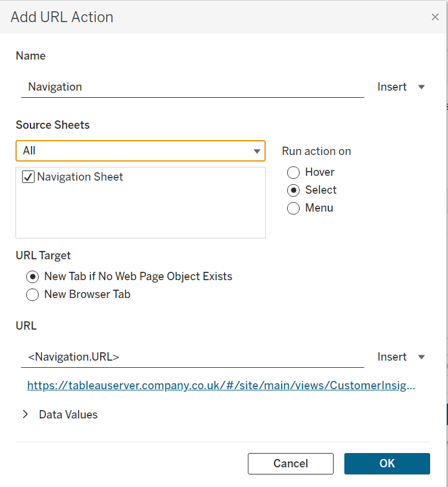The image size is (448, 487).
Task: Click the Insert arrow icon next to Name
Action: pos(422,87)
